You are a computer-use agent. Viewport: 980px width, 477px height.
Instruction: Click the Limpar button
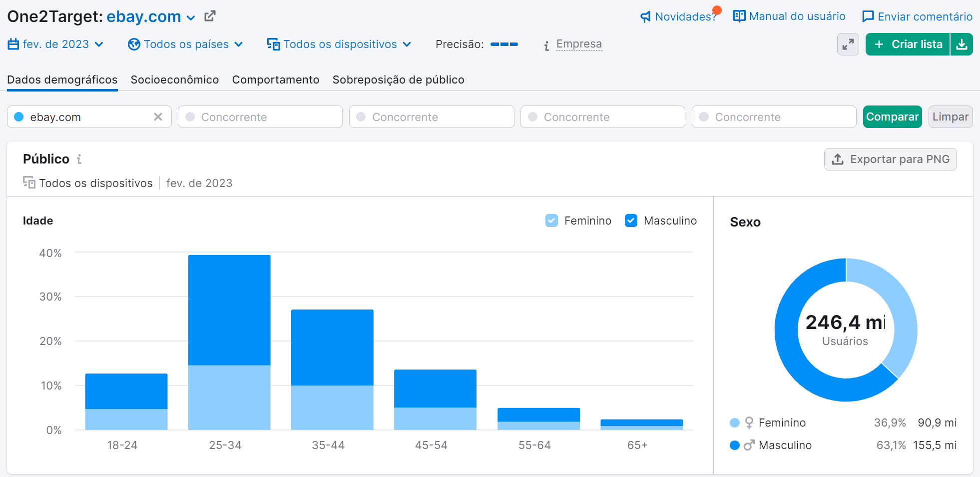(950, 116)
